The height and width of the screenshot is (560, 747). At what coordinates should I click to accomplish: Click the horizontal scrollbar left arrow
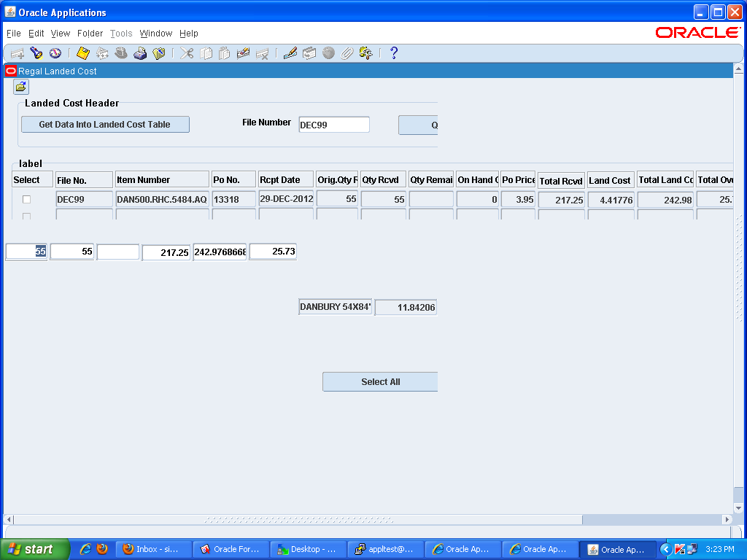click(x=9, y=519)
